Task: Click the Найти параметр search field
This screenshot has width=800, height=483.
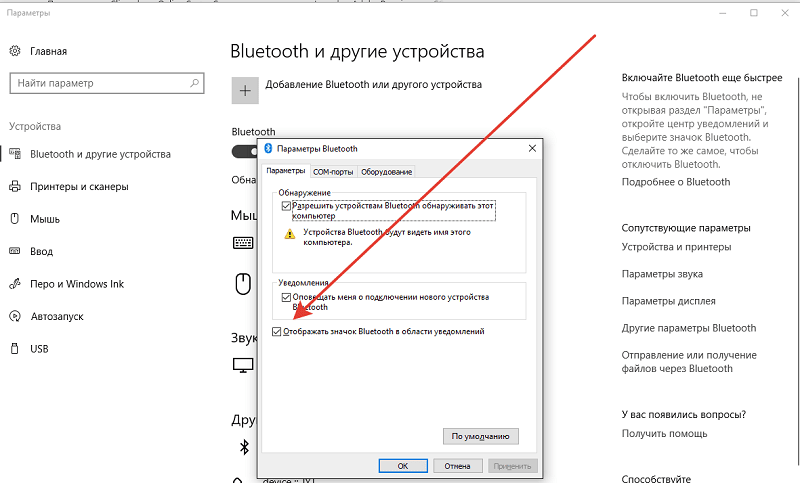Action: 107,83
